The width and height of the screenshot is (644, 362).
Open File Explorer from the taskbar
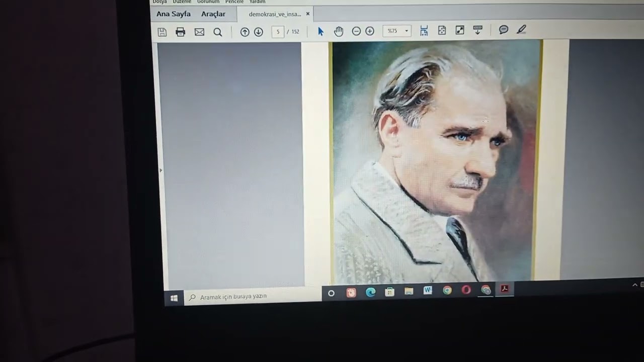409,291
